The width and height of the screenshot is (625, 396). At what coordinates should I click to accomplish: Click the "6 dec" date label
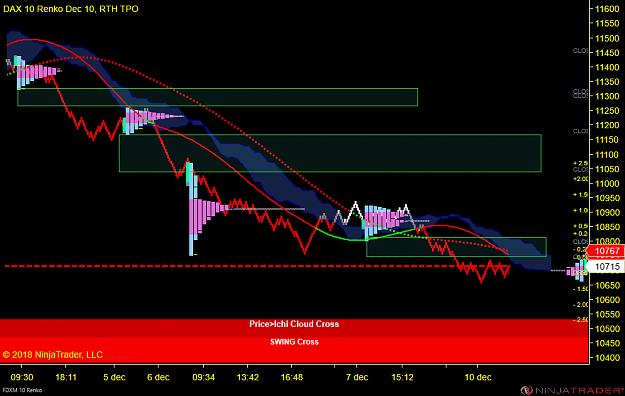point(158,377)
